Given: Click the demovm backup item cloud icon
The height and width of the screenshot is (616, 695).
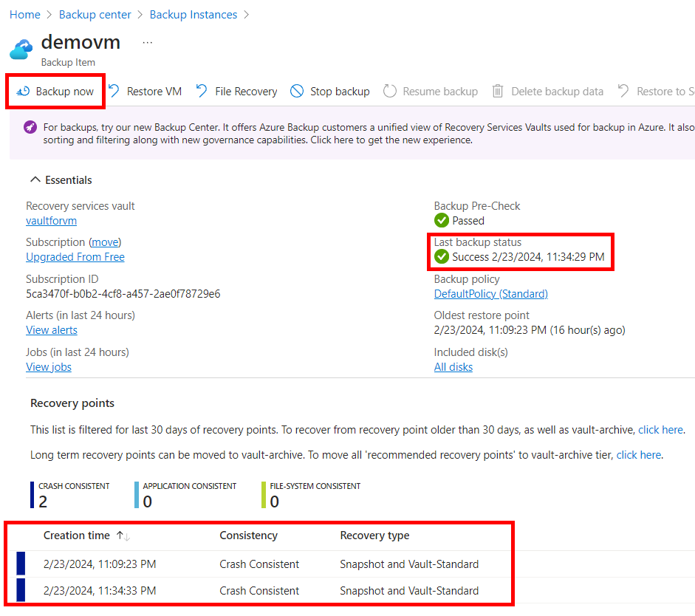Looking at the screenshot, I should click(x=21, y=49).
